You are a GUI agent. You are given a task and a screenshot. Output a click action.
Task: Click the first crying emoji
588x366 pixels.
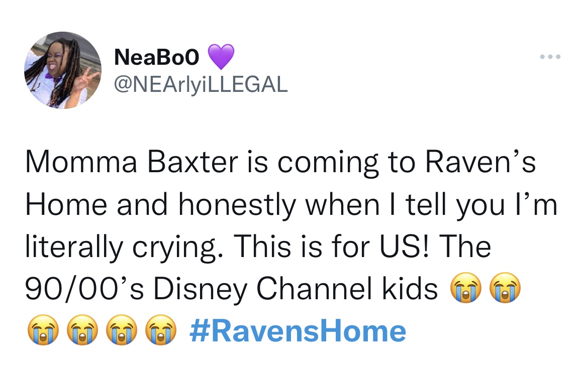[x=466, y=289]
